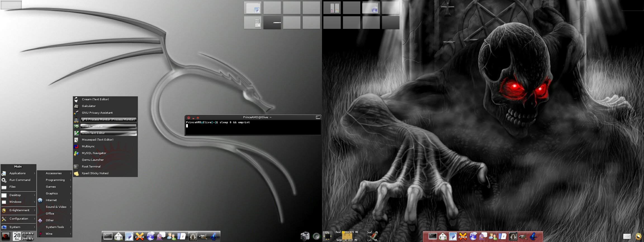
Task: Expand the System Tools category
Action: 55,227
